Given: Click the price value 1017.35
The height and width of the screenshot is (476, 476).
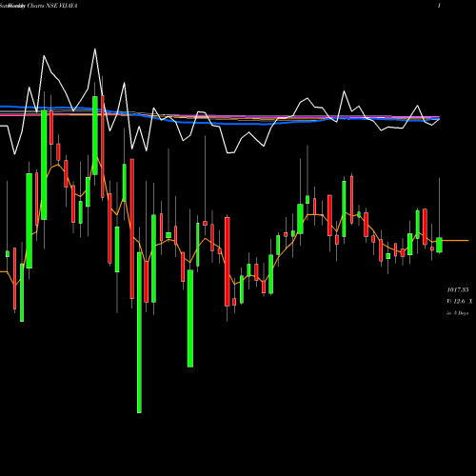Looking at the screenshot, I should coord(458,289).
